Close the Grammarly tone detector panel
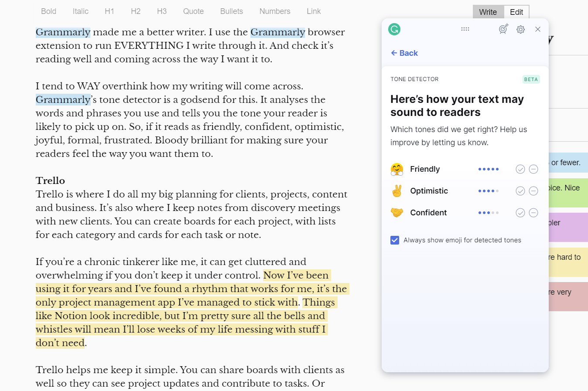 538,29
